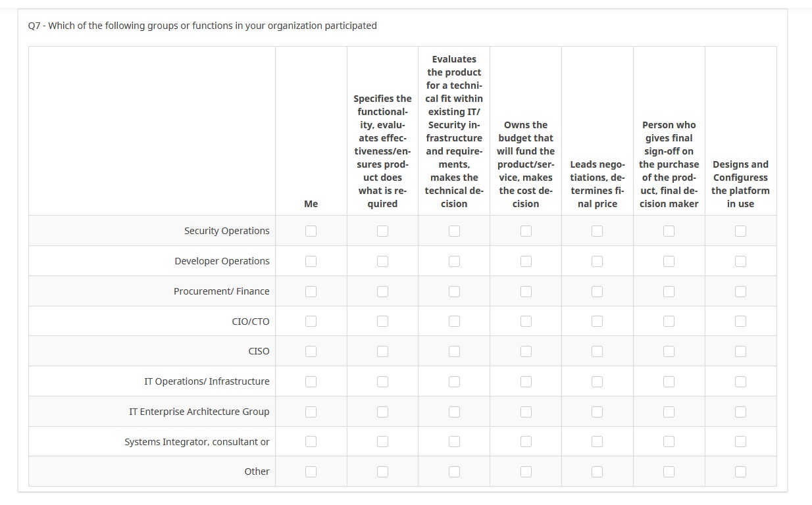Check CIO/CTO for final sign-off on purchase
The image size is (812, 505).
pos(669,322)
